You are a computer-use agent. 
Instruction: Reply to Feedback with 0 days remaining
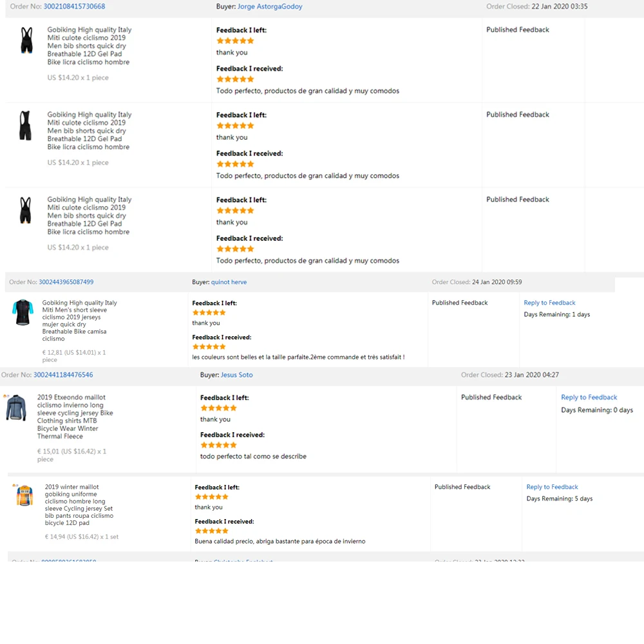tap(589, 397)
